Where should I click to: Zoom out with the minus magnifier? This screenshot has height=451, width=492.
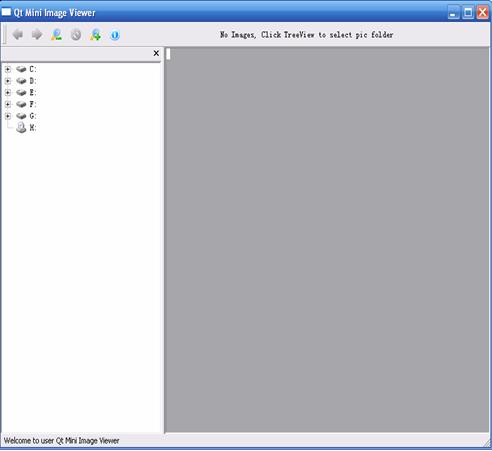click(x=56, y=35)
